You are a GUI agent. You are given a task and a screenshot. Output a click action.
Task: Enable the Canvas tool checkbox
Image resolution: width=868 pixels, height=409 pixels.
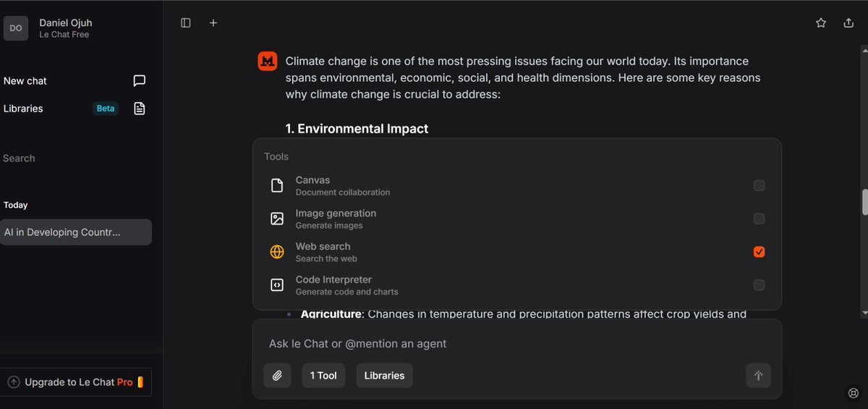tap(759, 186)
